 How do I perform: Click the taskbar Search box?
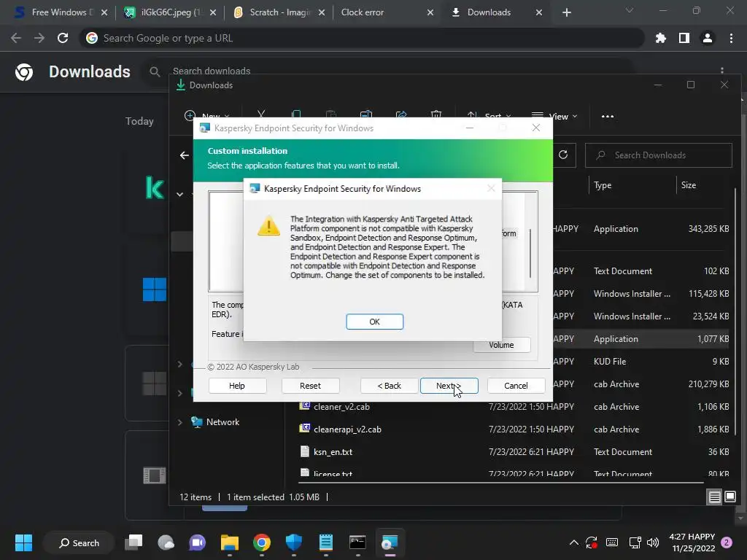(x=79, y=542)
